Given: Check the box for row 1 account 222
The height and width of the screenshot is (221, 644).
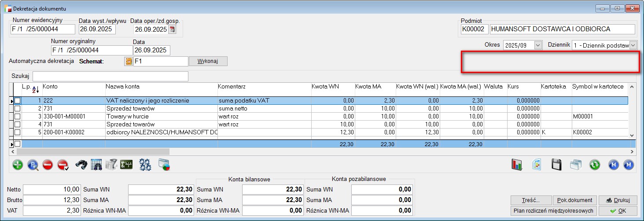Looking at the screenshot, I should coord(18,101).
